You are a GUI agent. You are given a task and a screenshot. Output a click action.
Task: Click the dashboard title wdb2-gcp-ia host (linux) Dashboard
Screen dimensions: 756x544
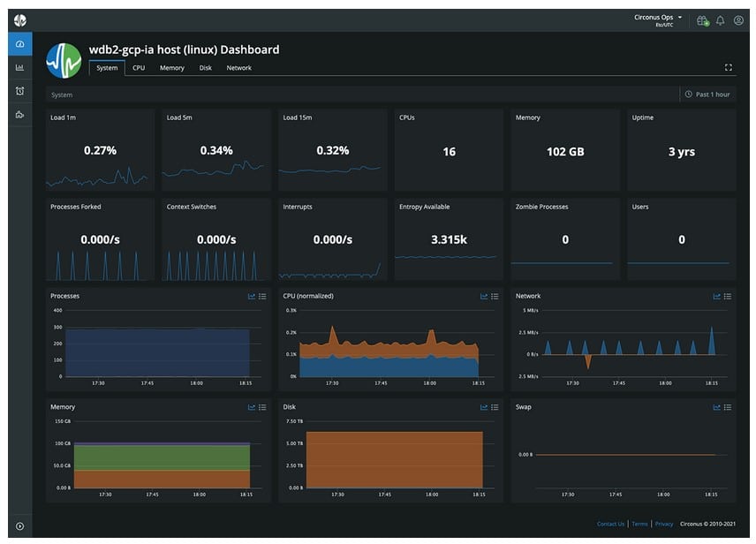coord(184,49)
